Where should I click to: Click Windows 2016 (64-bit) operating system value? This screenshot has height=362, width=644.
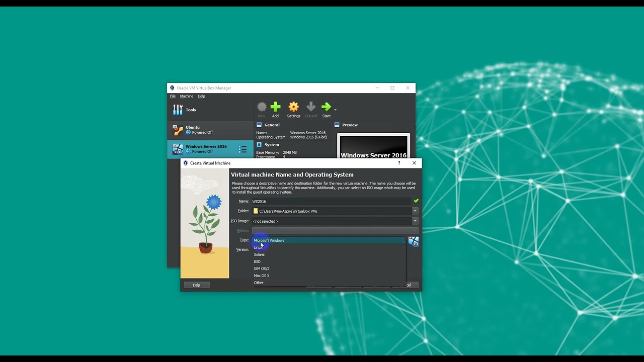(308, 137)
